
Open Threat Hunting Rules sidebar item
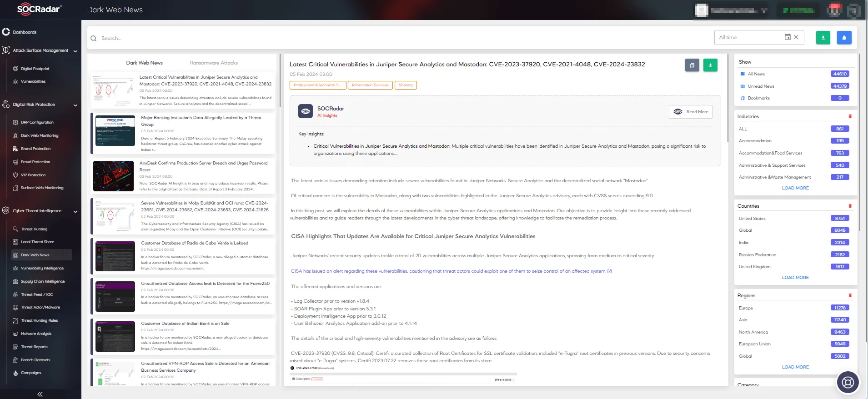pyautogui.click(x=39, y=320)
